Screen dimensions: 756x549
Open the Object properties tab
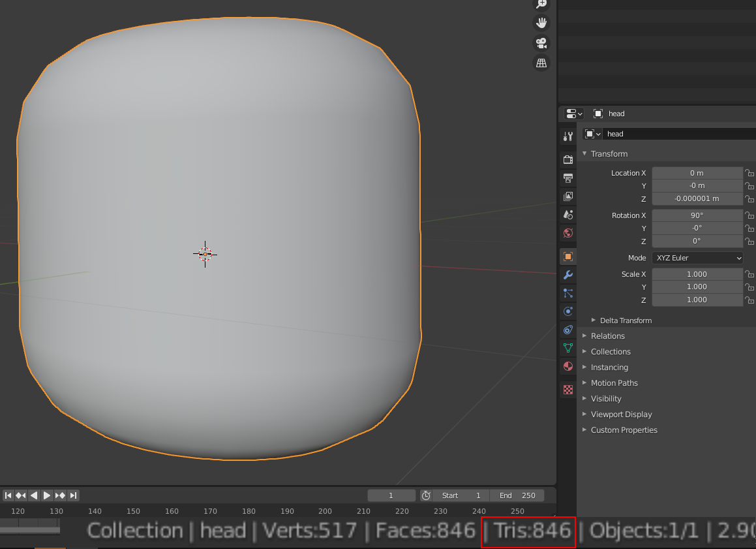click(567, 257)
